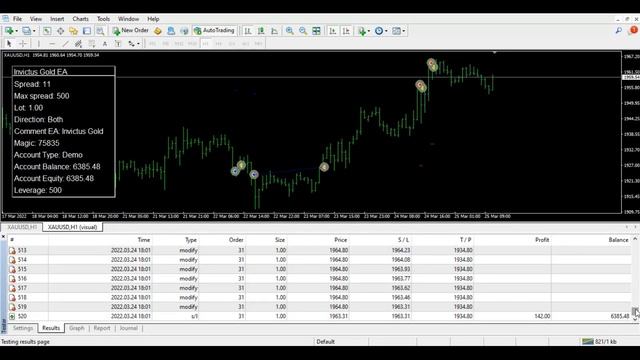This screenshot has height=360, width=640.
Task: Switch chart to bar chart style
Action: (248, 31)
